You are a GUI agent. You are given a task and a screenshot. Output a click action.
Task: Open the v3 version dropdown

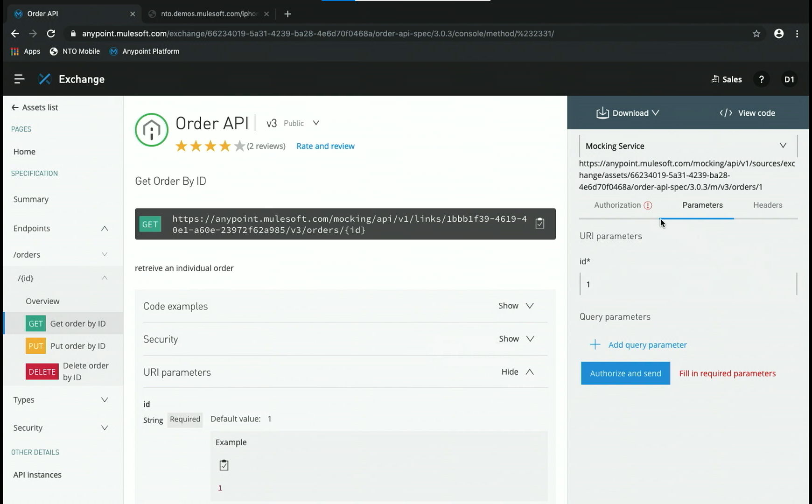click(x=316, y=123)
